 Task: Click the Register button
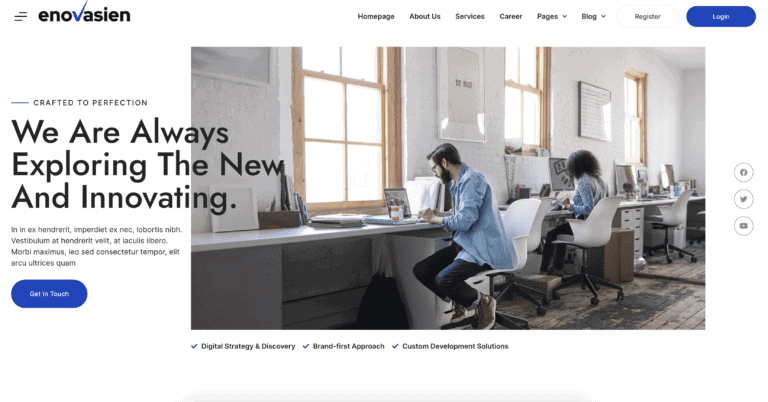tap(648, 17)
